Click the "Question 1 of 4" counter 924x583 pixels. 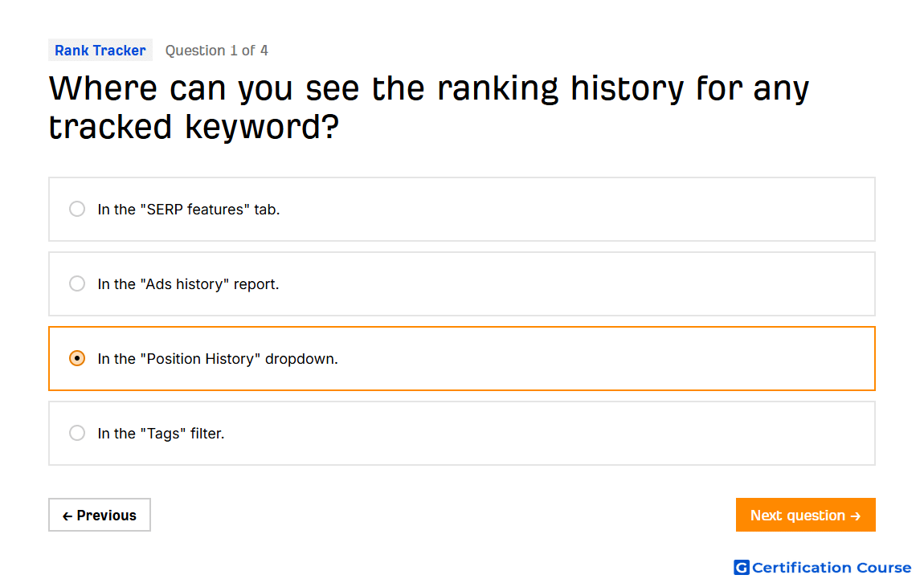tap(216, 51)
